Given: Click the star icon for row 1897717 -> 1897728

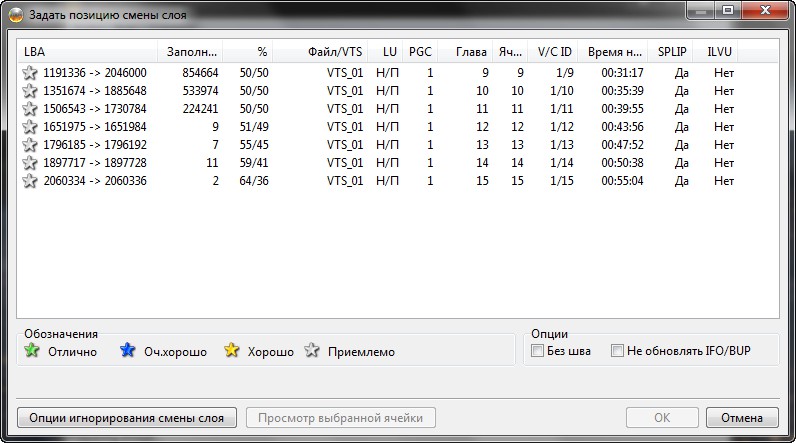Looking at the screenshot, I should pos(30,163).
